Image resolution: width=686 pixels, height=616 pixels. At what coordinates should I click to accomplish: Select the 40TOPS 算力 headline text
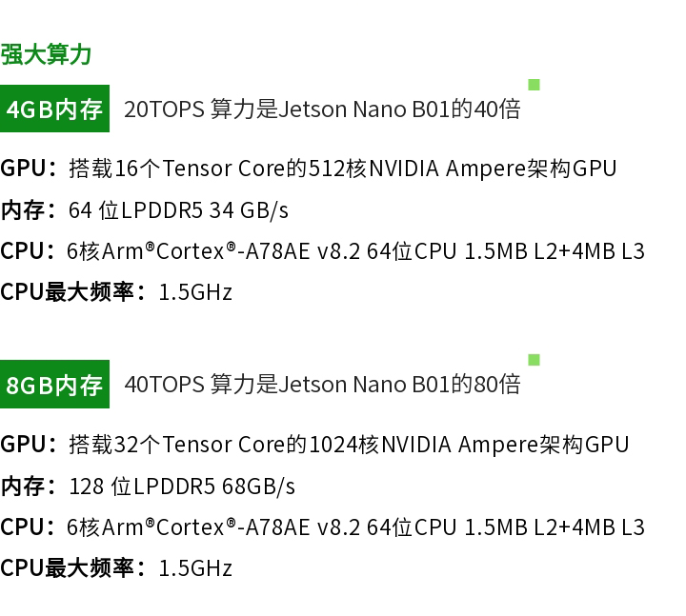coord(322,385)
